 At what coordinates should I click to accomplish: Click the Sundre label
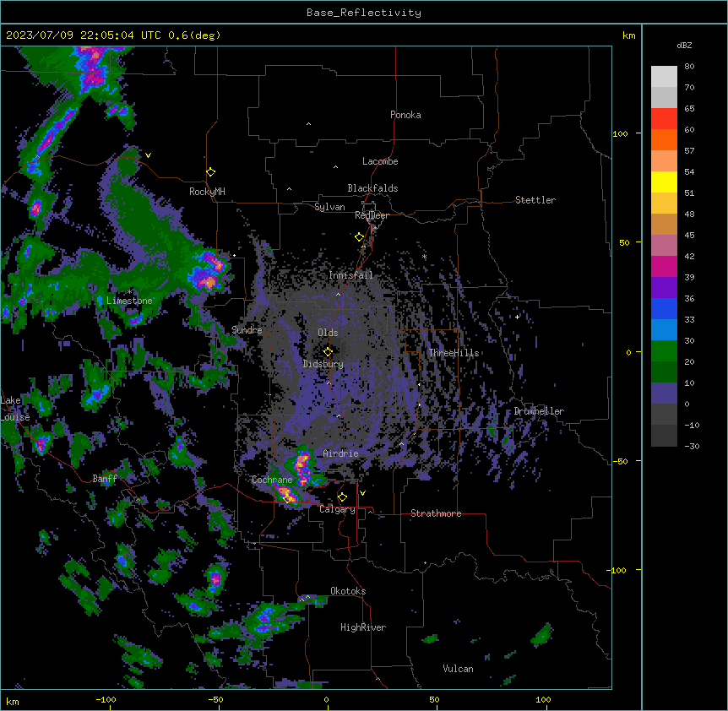pos(247,330)
